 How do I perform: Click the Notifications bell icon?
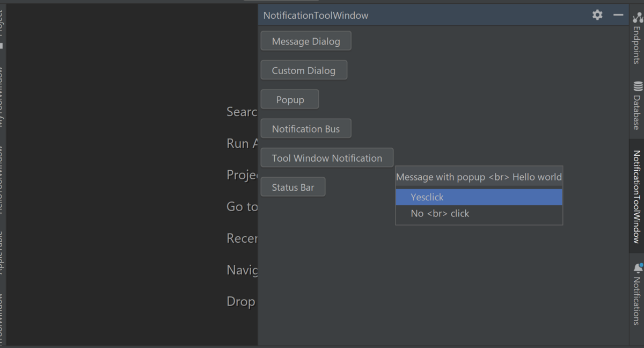pos(638,267)
